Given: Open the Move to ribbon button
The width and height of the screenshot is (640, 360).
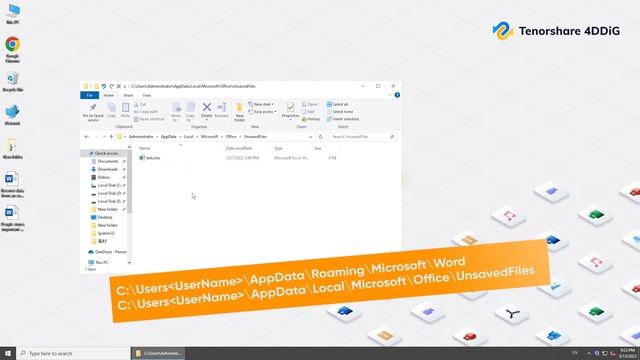Looking at the screenshot, I should 176,112.
